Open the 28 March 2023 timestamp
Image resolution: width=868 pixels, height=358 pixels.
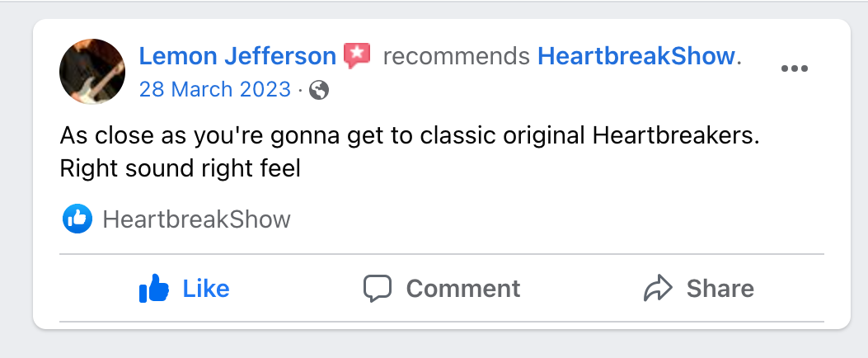point(214,89)
